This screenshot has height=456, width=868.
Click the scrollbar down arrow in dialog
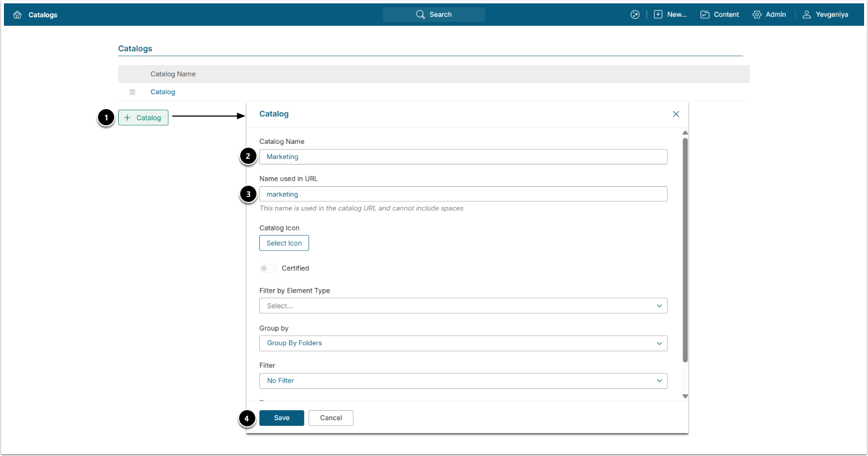coord(685,396)
